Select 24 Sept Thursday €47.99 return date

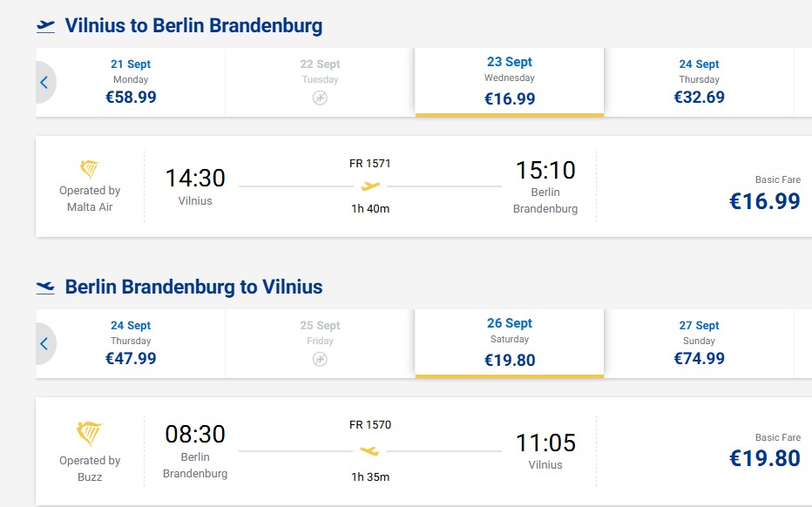131,343
